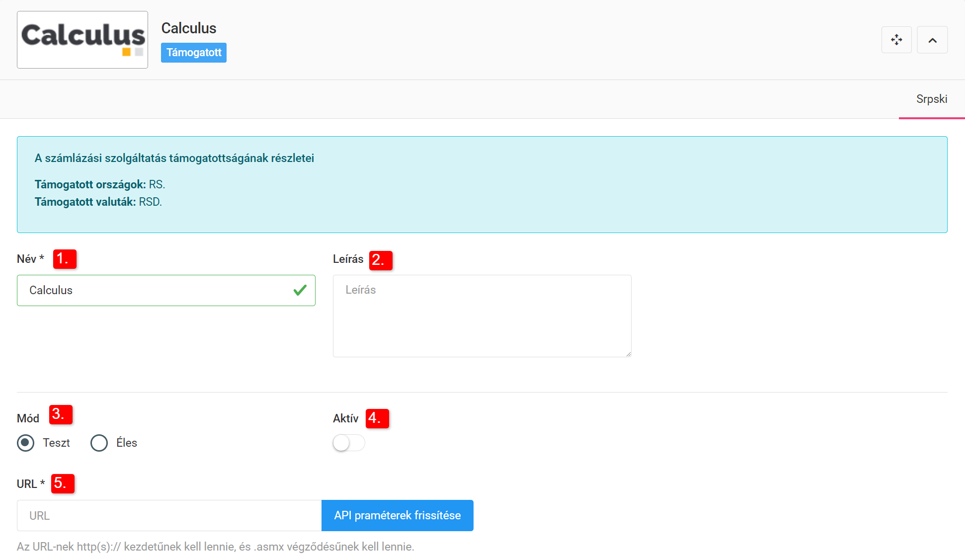Image resolution: width=965 pixels, height=560 pixels.
Task: Click red marker number 3 badge
Action: 61,414
